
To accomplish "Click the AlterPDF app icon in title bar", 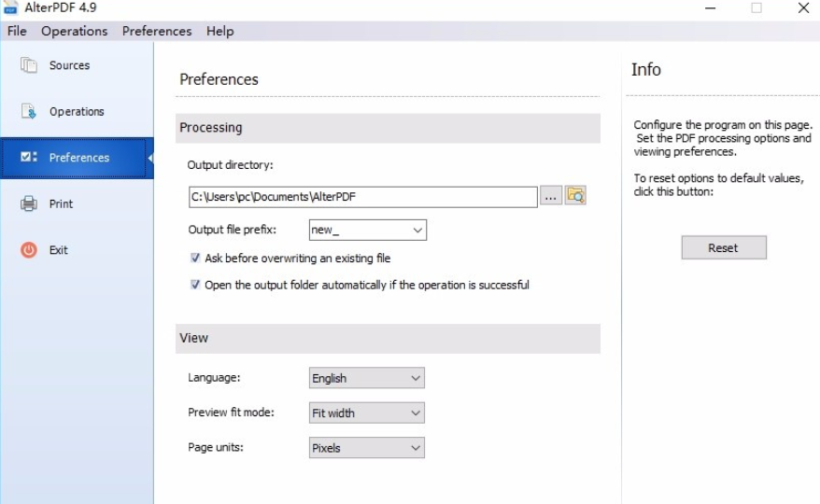I will (x=10, y=7).
